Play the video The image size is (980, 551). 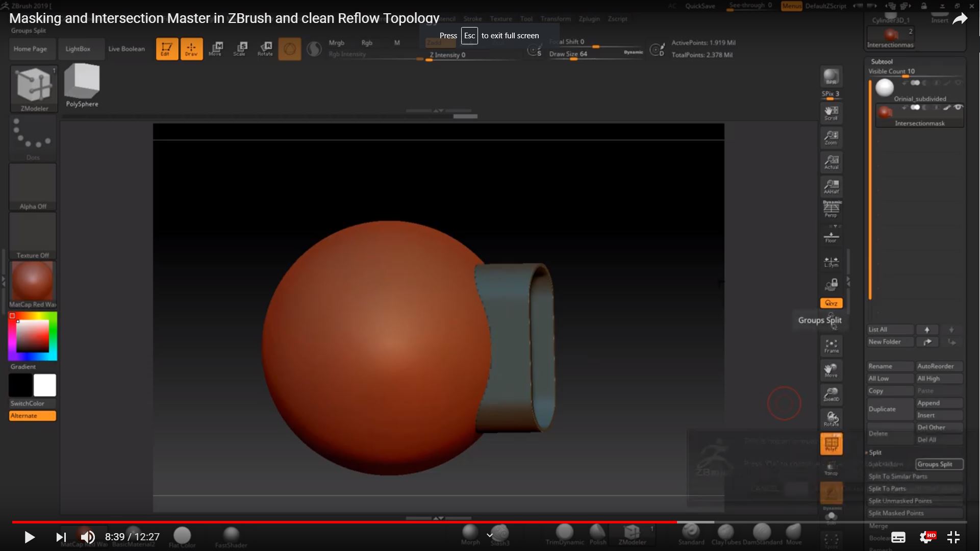coord(29,537)
